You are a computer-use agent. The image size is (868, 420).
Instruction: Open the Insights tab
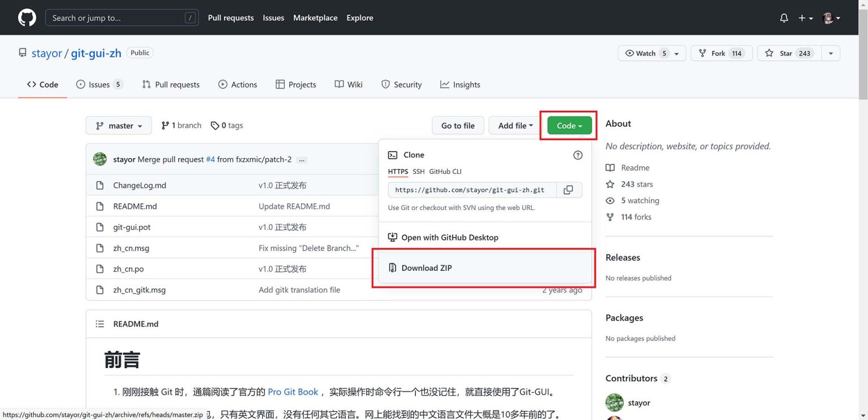coord(460,84)
